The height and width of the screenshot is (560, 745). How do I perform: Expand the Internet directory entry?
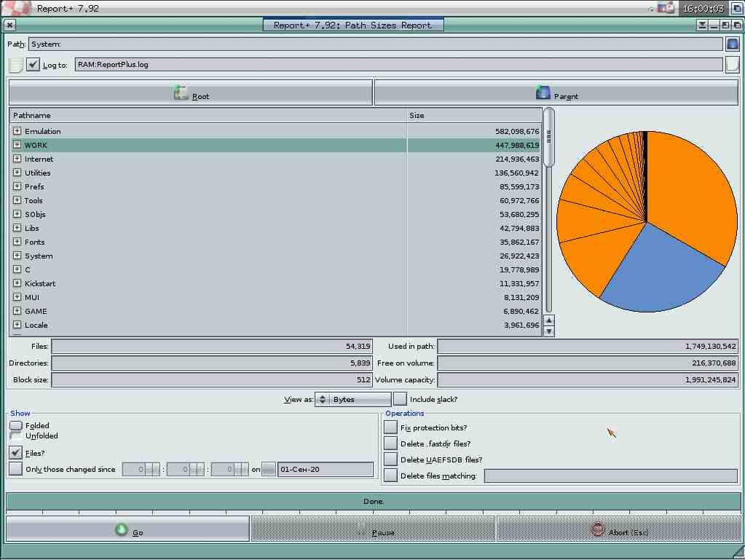[17, 159]
